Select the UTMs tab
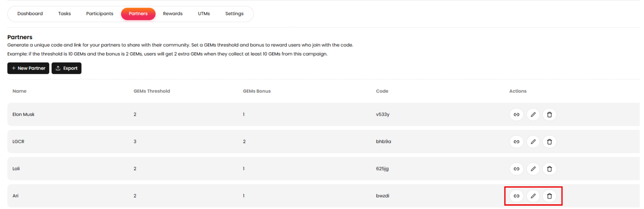 point(204,14)
